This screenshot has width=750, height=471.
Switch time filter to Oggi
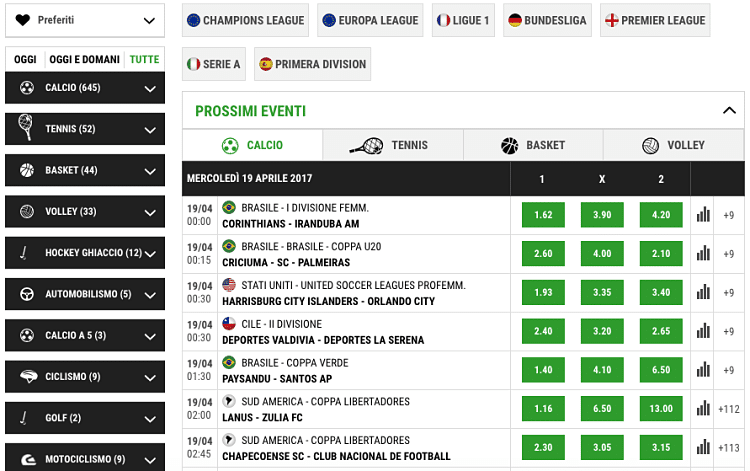pos(25,60)
